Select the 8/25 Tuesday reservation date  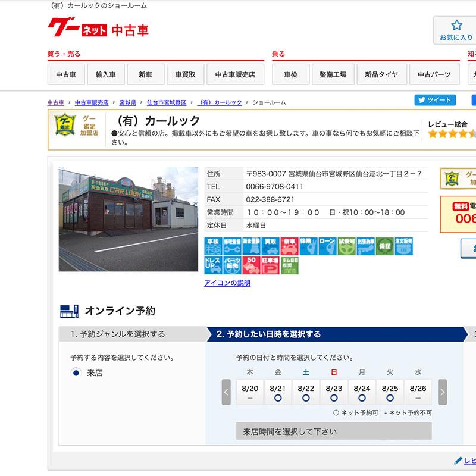coord(390,392)
